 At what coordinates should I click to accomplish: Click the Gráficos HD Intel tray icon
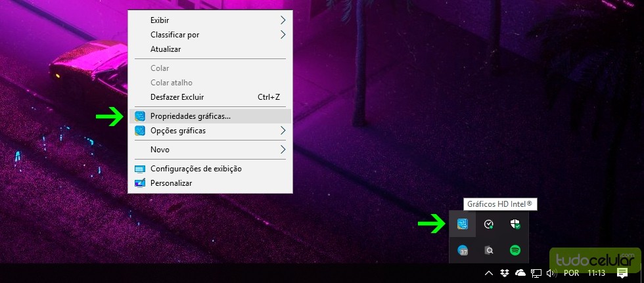(x=463, y=225)
